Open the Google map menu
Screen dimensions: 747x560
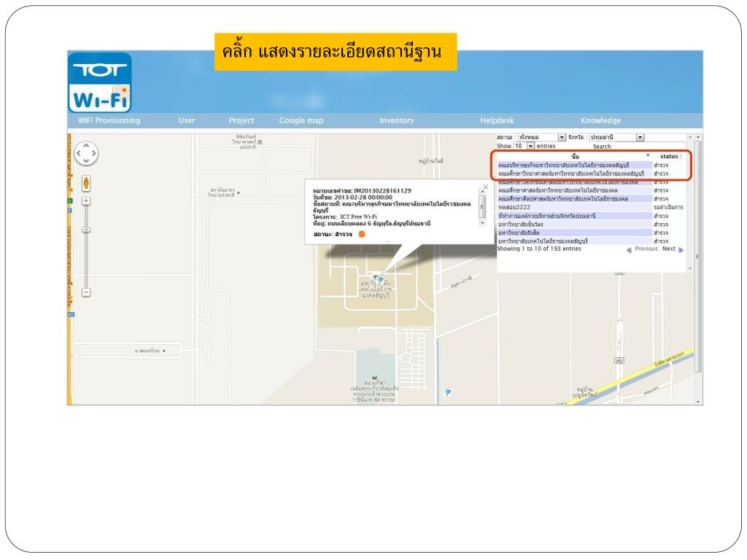click(x=301, y=120)
